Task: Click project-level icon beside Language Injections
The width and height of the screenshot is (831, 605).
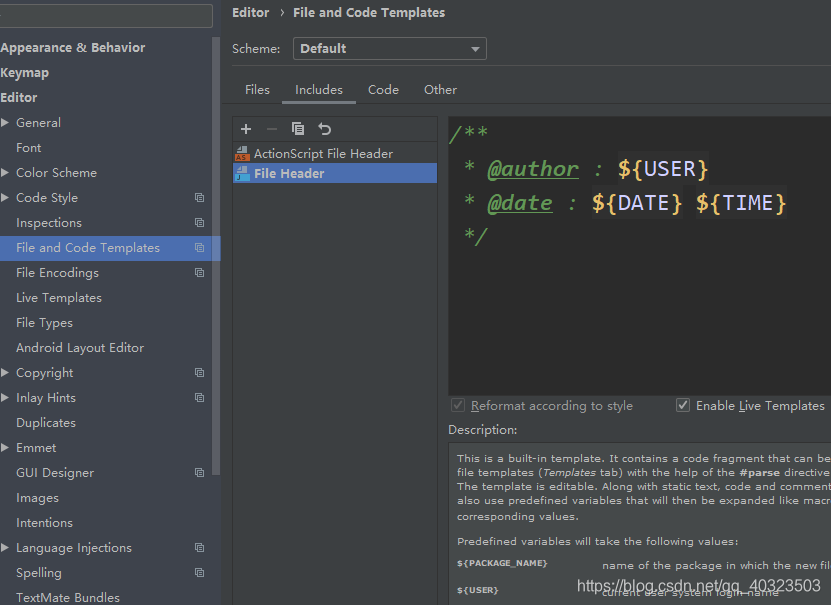Action: (199, 547)
